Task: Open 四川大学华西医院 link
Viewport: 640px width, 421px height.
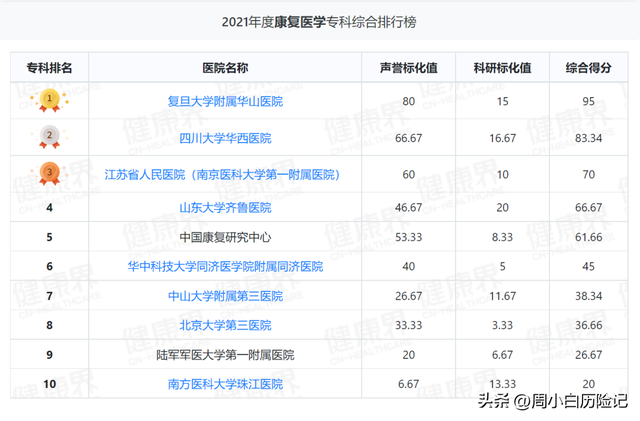Action: (x=225, y=138)
